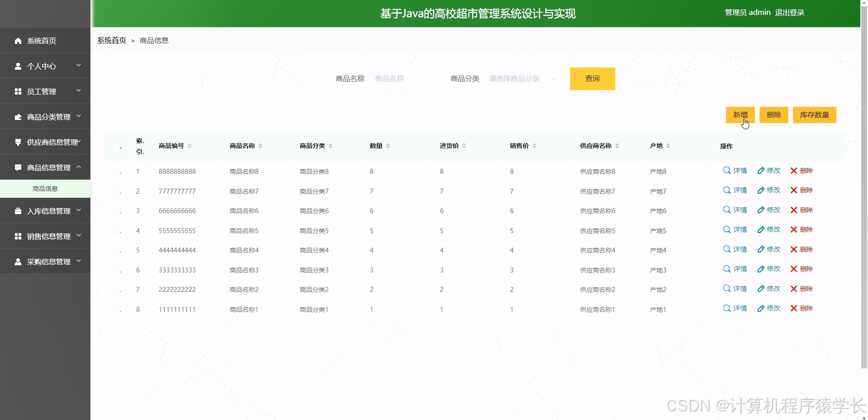Click the 商品分类管理 icon in sidebar

[18, 116]
